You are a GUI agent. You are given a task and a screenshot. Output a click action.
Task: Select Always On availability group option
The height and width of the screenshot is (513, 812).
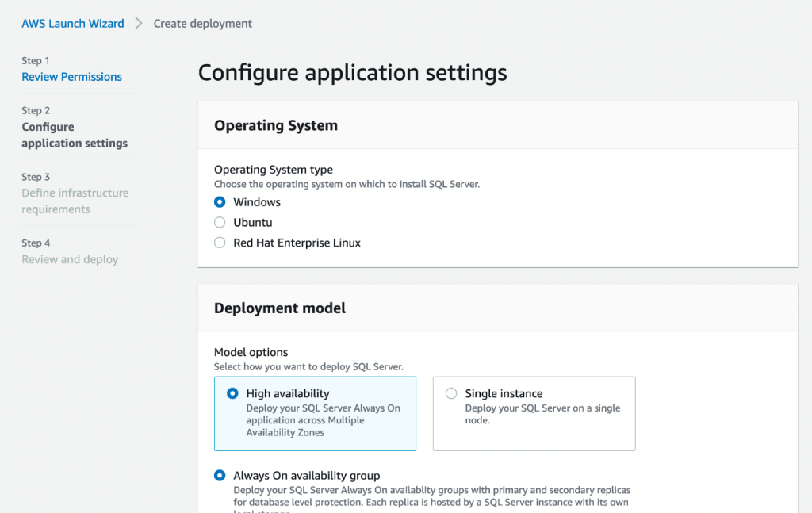click(219, 476)
